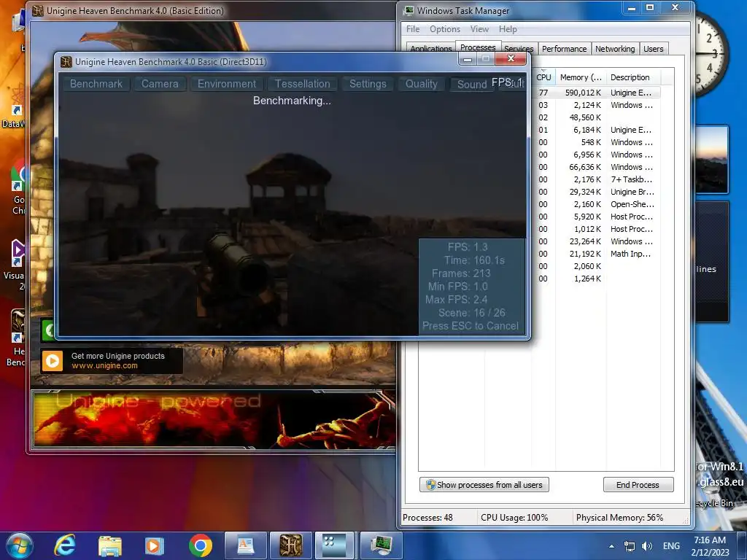Click the orange play icon on the Unigine banner
Screen dimensions: 747x560
point(53,361)
